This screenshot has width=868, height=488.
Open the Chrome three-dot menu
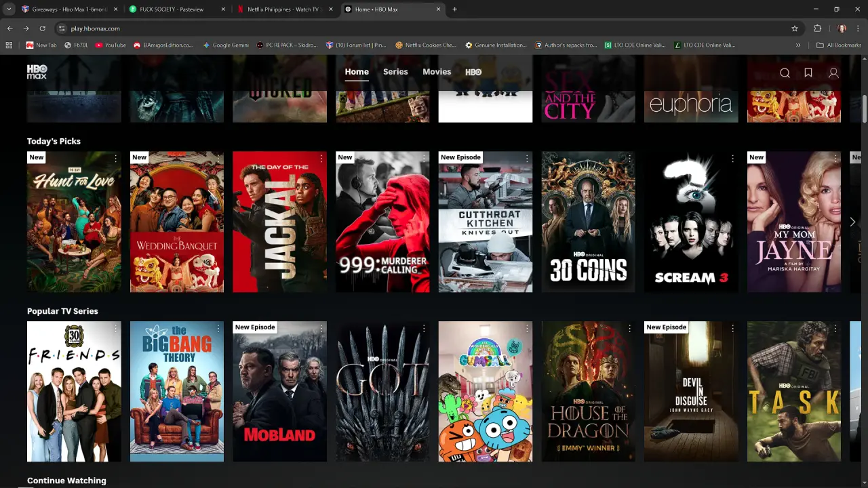coord(859,28)
